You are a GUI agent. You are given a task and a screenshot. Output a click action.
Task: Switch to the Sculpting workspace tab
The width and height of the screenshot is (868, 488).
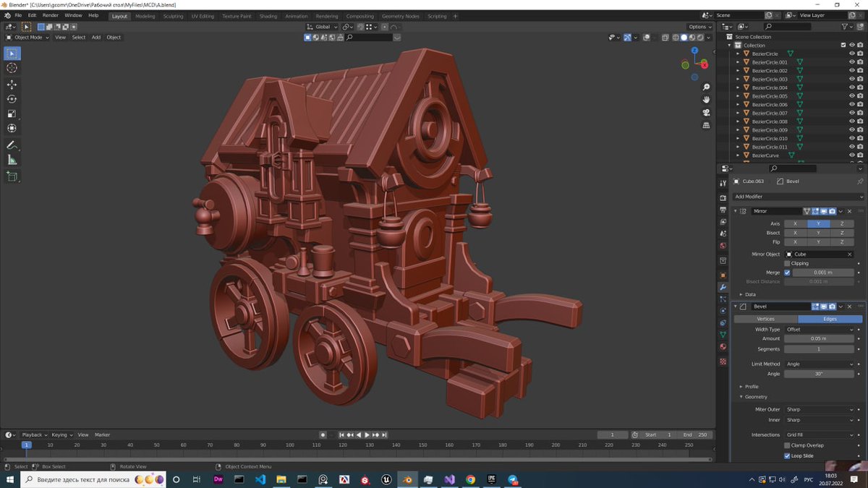click(173, 16)
